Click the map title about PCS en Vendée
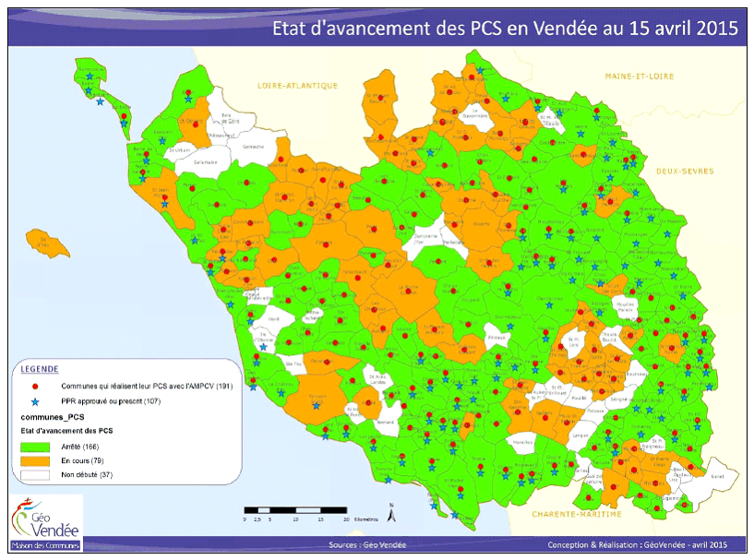This screenshot has height=560, width=754. [505, 28]
